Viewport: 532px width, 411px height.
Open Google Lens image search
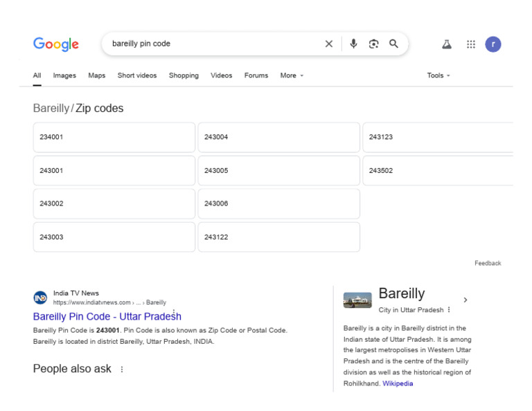click(x=374, y=44)
